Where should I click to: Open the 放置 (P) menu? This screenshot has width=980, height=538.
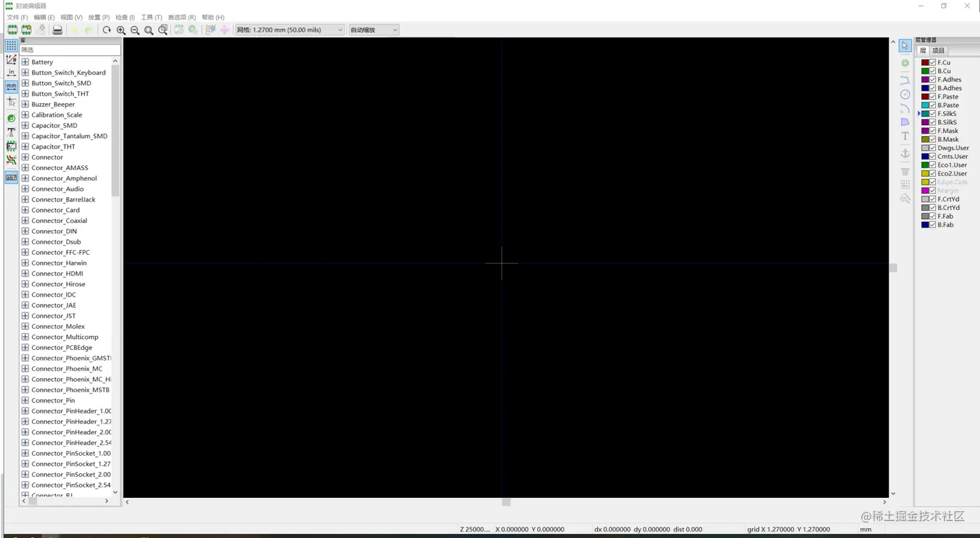click(x=99, y=18)
